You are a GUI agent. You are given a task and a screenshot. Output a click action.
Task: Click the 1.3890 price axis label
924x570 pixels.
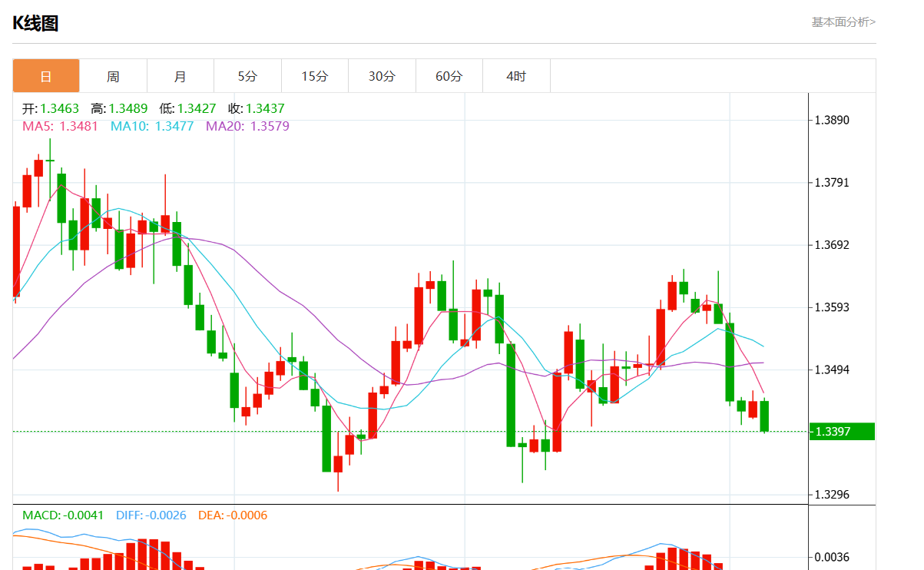coord(832,121)
